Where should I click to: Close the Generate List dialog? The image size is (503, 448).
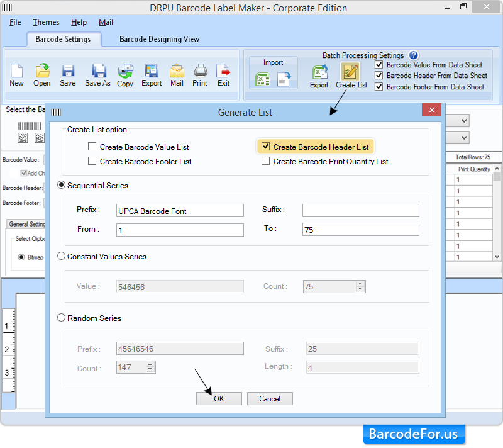pyautogui.click(x=432, y=109)
